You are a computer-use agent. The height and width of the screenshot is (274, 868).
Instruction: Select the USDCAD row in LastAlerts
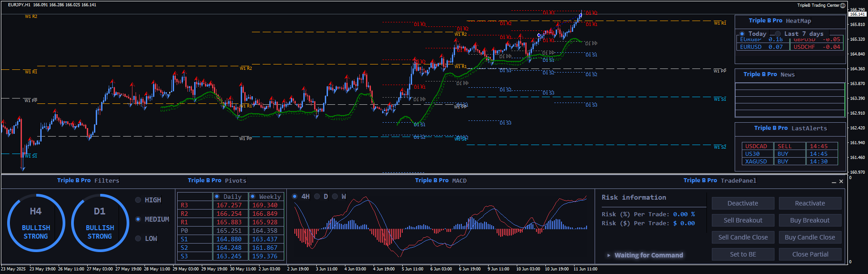pos(756,146)
